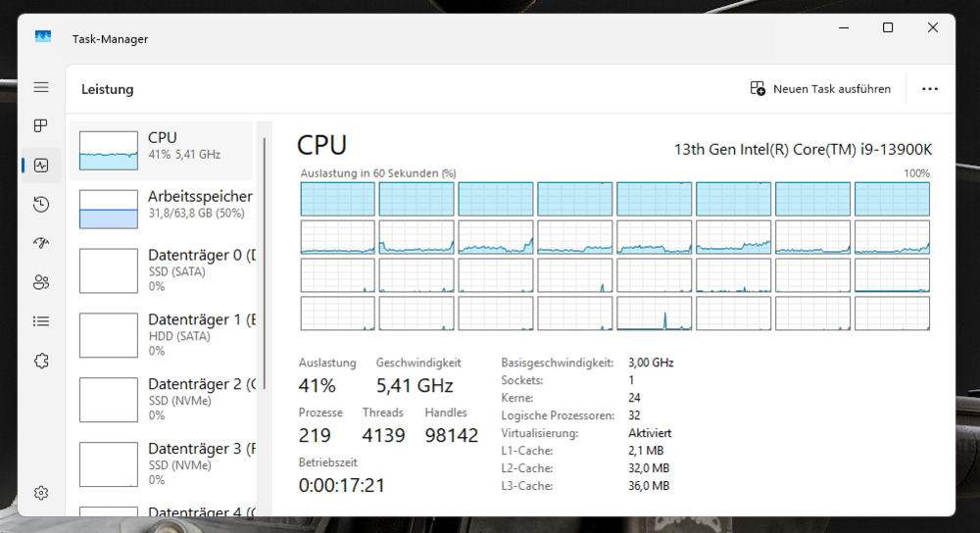Select Datenträger 1 HDD (SATA) entry

tap(163, 335)
